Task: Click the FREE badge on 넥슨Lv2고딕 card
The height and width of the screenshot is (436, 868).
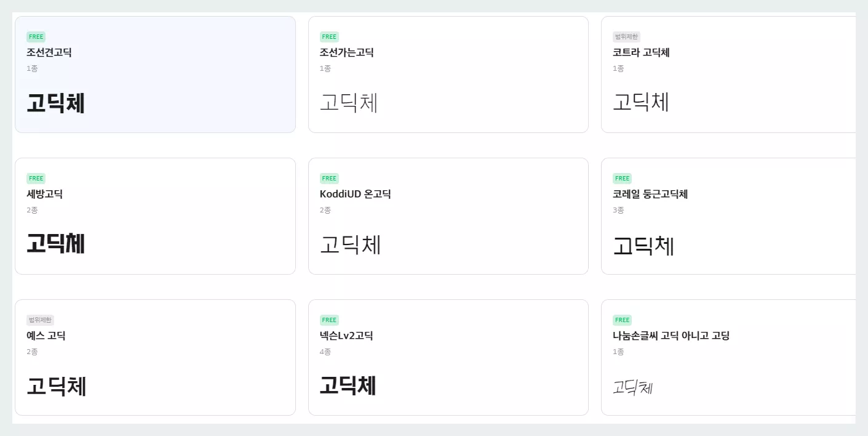Action: (x=328, y=320)
